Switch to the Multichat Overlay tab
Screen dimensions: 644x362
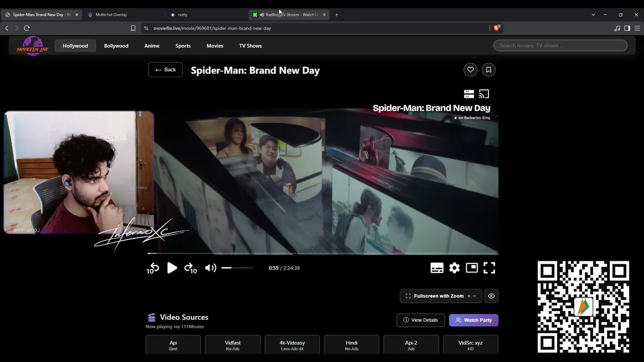(x=124, y=15)
